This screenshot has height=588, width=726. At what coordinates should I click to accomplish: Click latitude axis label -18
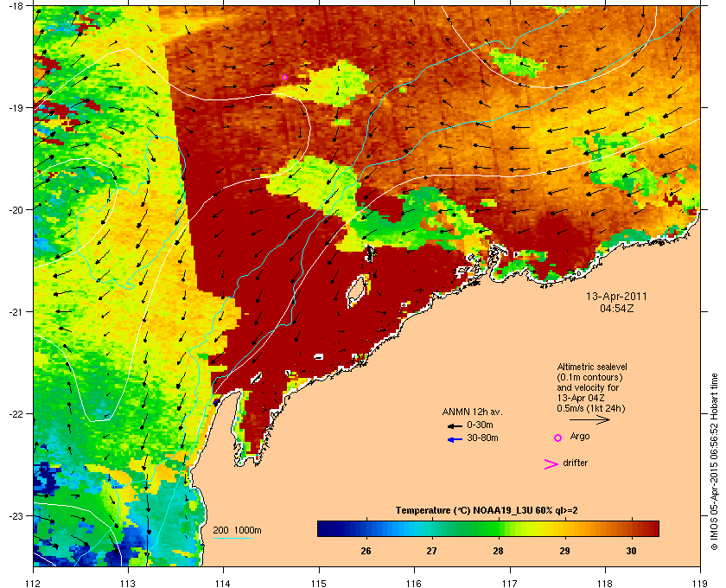(16, 5)
